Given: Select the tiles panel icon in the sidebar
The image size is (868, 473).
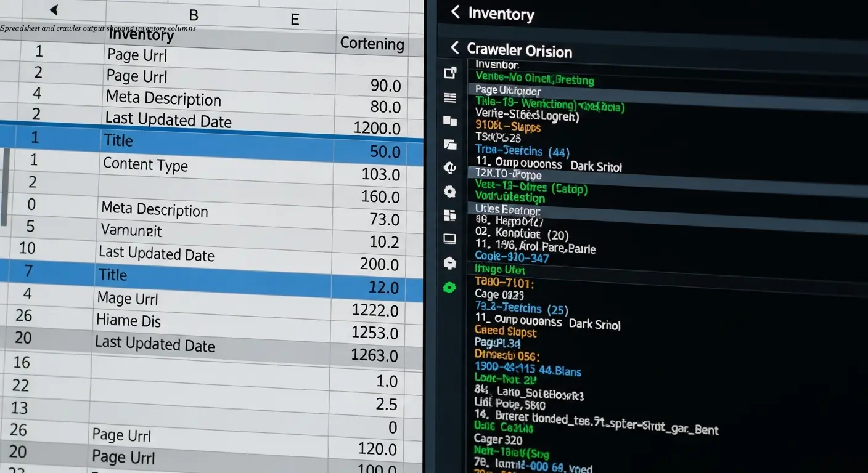Looking at the screenshot, I should (x=449, y=216).
